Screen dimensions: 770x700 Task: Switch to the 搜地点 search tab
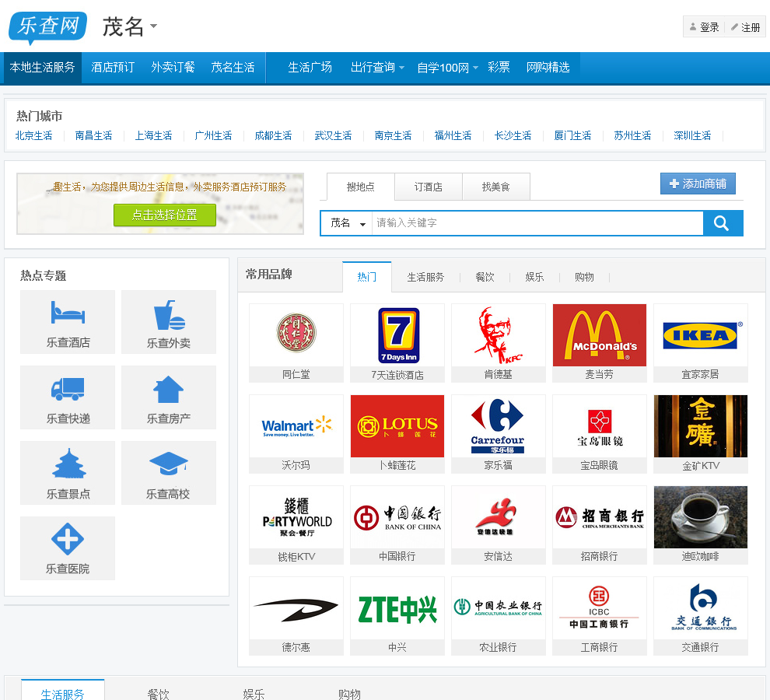point(360,187)
